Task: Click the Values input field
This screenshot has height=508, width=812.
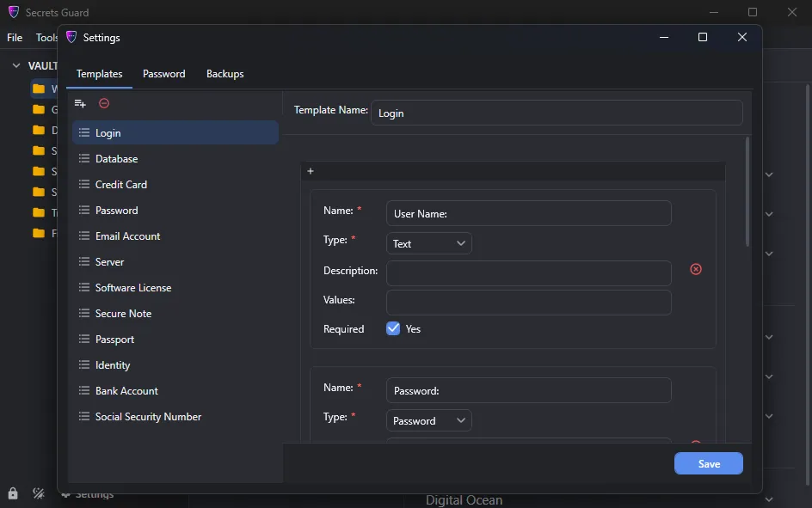Action: pyautogui.click(x=529, y=303)
